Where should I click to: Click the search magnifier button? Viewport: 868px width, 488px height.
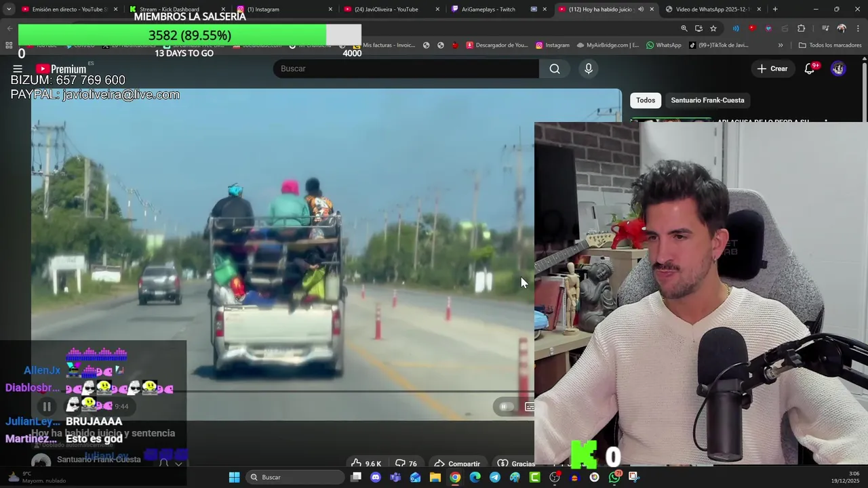click(555, 68)
